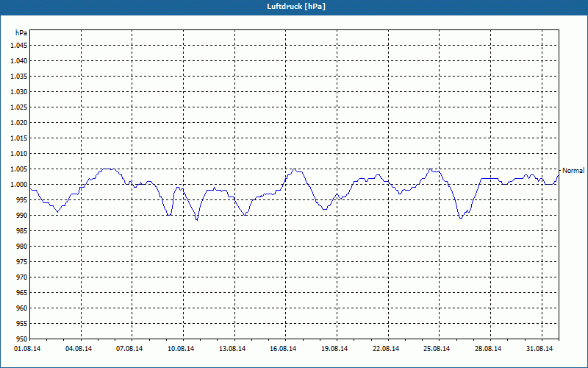Click the 1.015 y-axis value
The height and width of the screenshot is (368, 588).
click(x=21, y=138)
